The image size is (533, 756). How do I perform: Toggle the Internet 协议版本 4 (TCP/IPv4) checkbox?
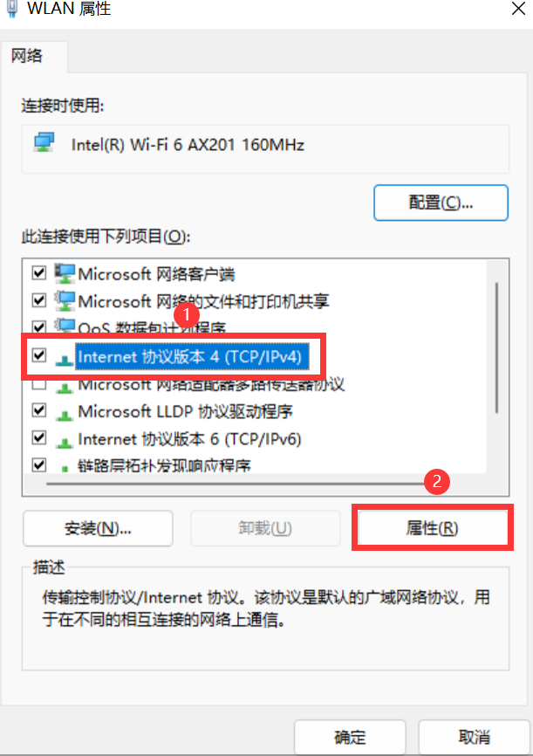coord(39,355)
